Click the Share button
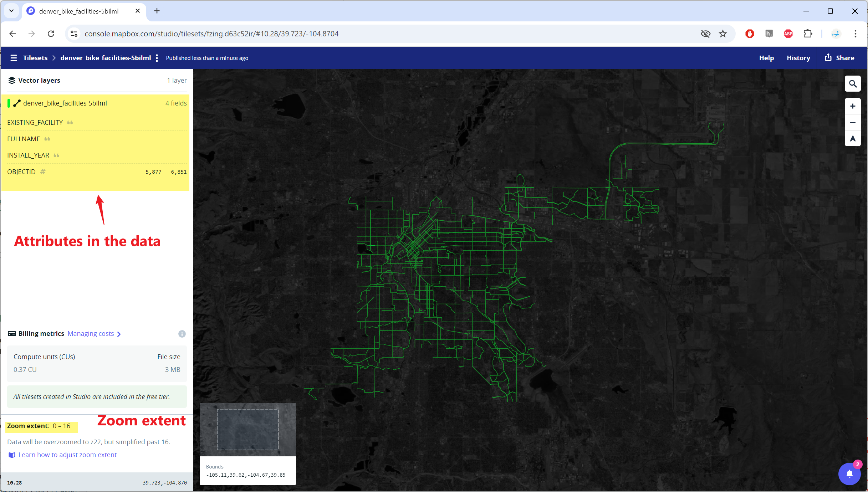Screen dimensions: 868x492 click(x=839, y=58)
